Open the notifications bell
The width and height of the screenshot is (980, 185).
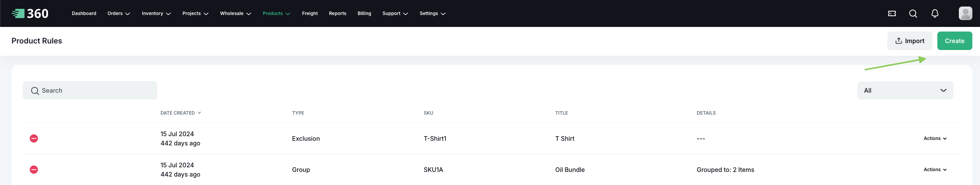[x=935, y=13]
